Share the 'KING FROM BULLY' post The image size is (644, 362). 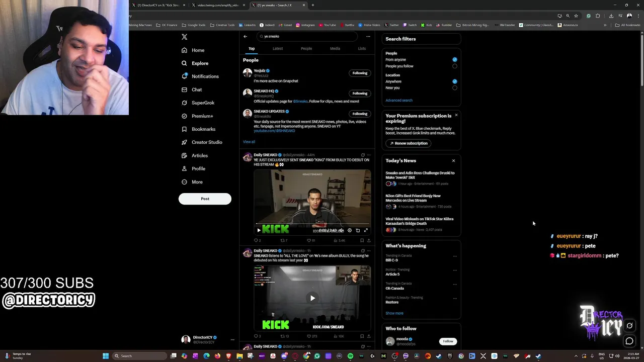369,240
